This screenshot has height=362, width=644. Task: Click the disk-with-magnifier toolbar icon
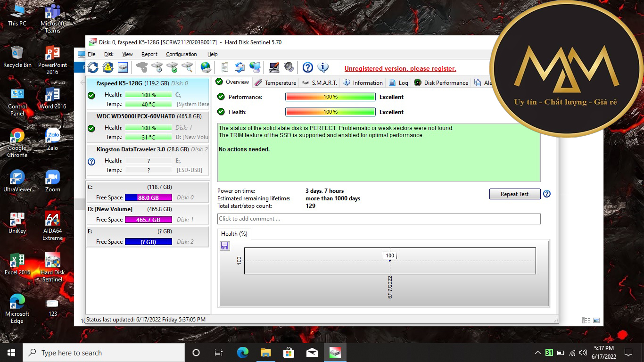(187, 67)
